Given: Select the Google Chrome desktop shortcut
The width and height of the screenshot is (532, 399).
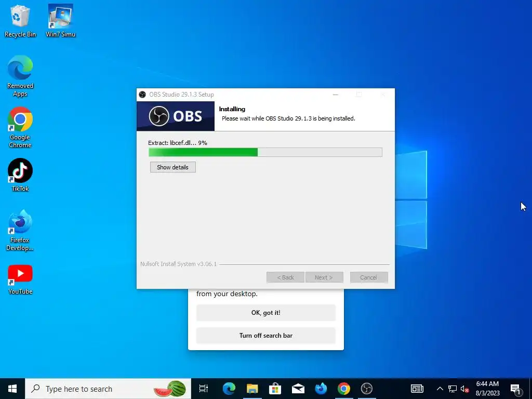Looking at the screenshot, I should [x=20, y=128].
